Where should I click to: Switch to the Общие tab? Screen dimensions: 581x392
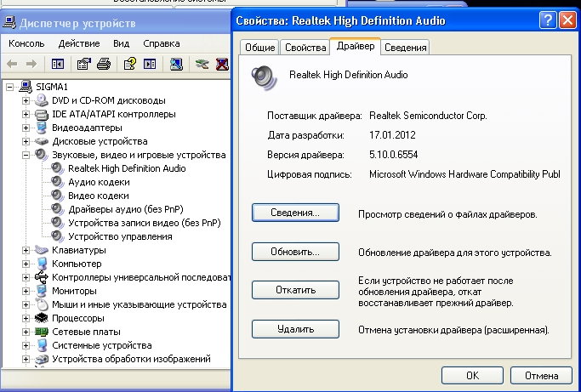(259, 48)
